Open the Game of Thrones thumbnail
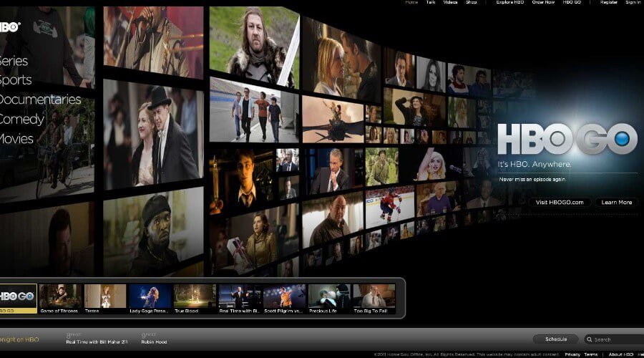This screenshot has width=644, height=358. [60, 296]
